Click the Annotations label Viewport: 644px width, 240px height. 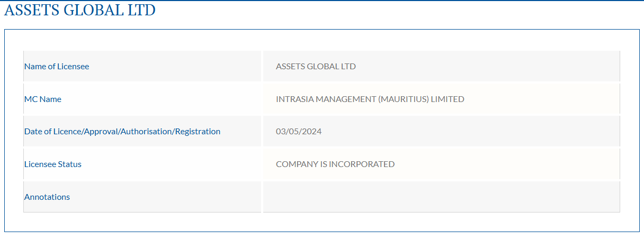47,197
